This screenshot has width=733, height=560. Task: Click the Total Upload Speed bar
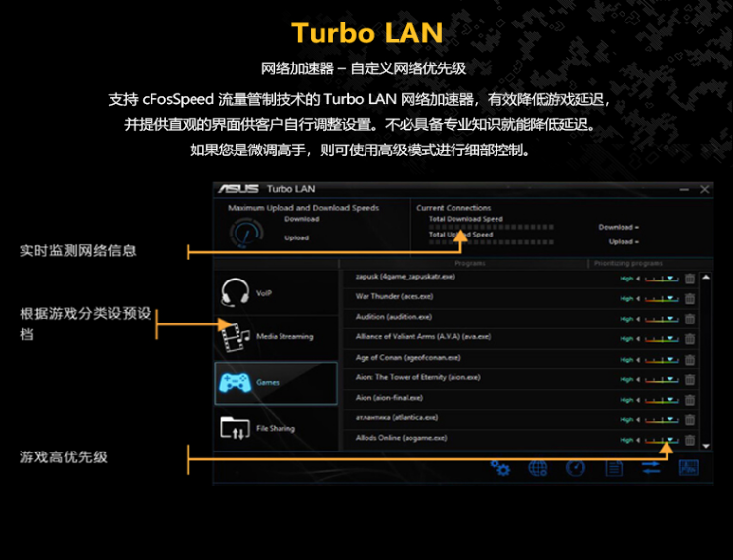click(492, 242)
